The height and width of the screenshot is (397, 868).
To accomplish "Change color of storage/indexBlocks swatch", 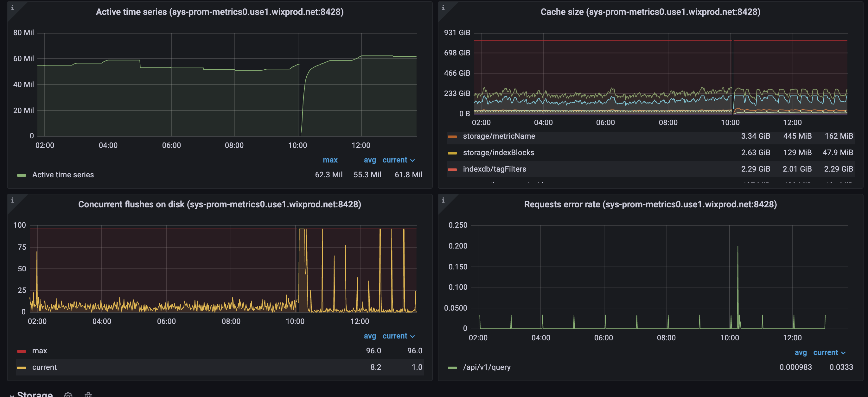I will click(452, 153).
